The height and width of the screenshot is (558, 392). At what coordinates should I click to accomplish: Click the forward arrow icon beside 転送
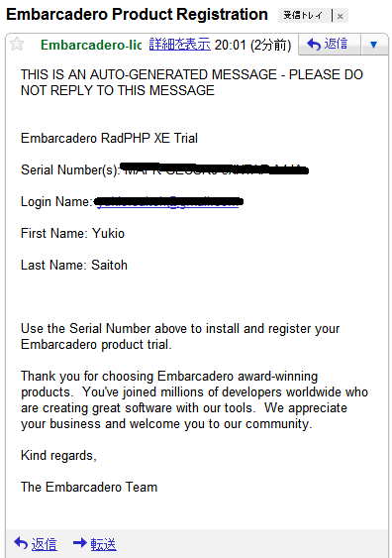tap(80, 543)
